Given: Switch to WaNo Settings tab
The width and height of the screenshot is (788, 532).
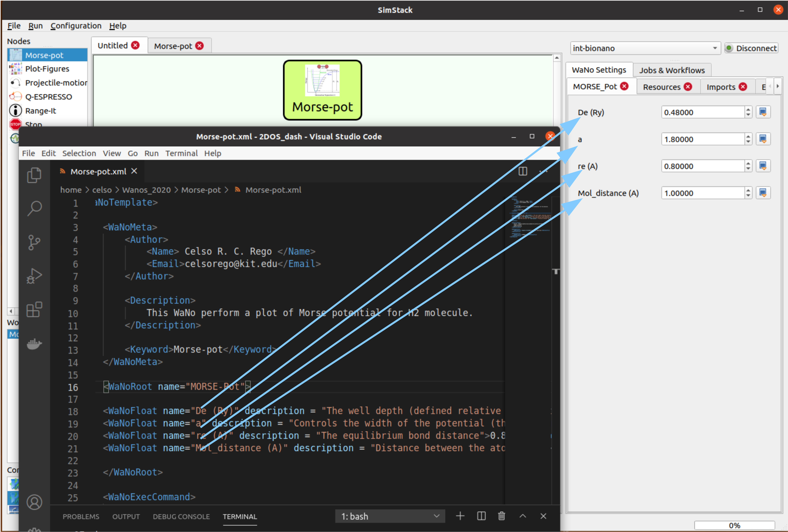Looking at the screenshot, I should [x=599, y=70].
